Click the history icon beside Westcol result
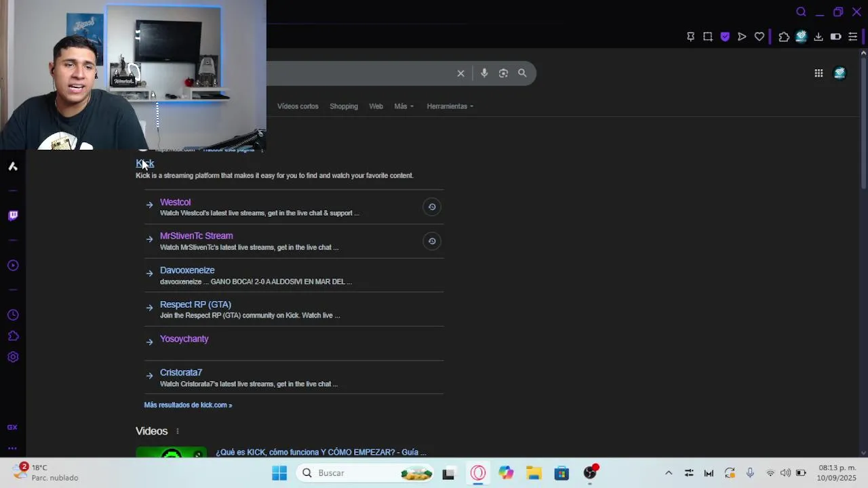Image resolution: width=868 pixels, height=488 pixels. coord(432,207)
